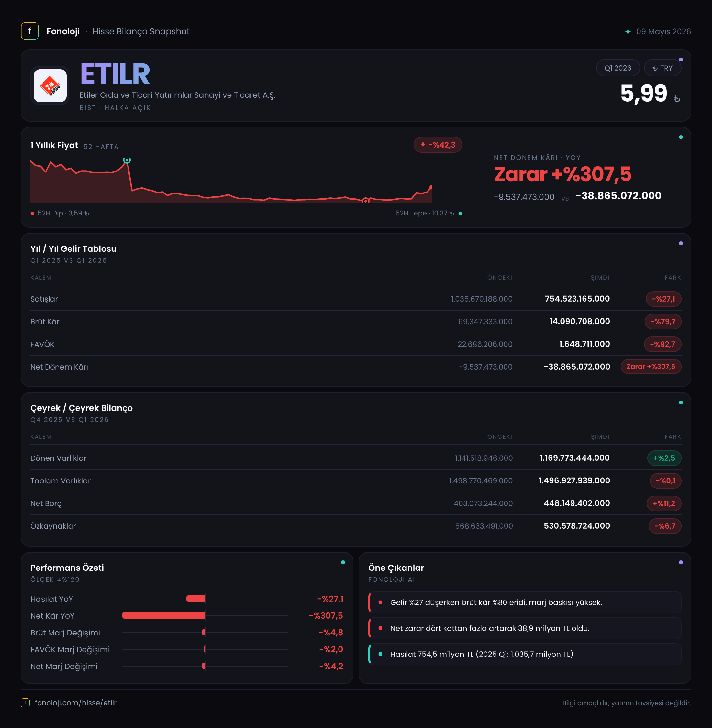Select the Q1 2026 period pill
712x728 pixels.
[618, 68]
